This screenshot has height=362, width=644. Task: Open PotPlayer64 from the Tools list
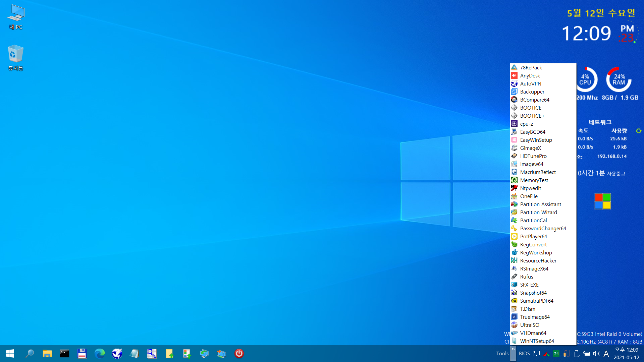[543, 236]
